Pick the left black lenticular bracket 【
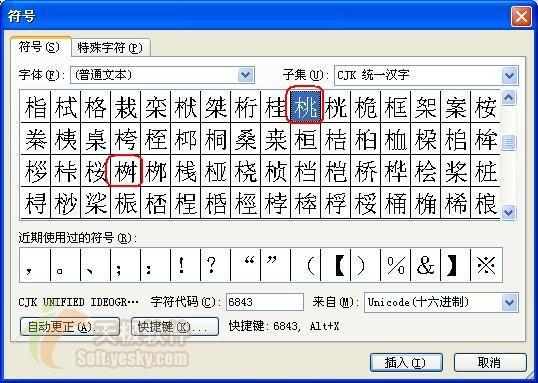538x383 pixels. pos(336,265)
